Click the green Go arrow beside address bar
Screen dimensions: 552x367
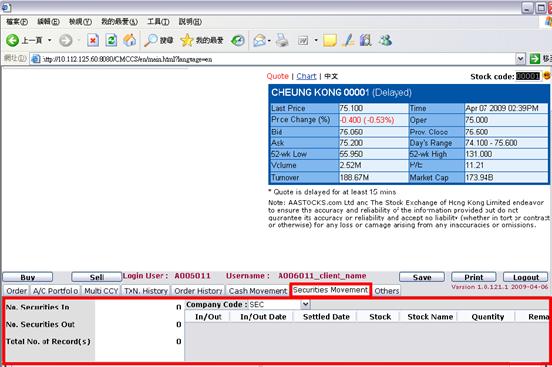pos(535,59)
